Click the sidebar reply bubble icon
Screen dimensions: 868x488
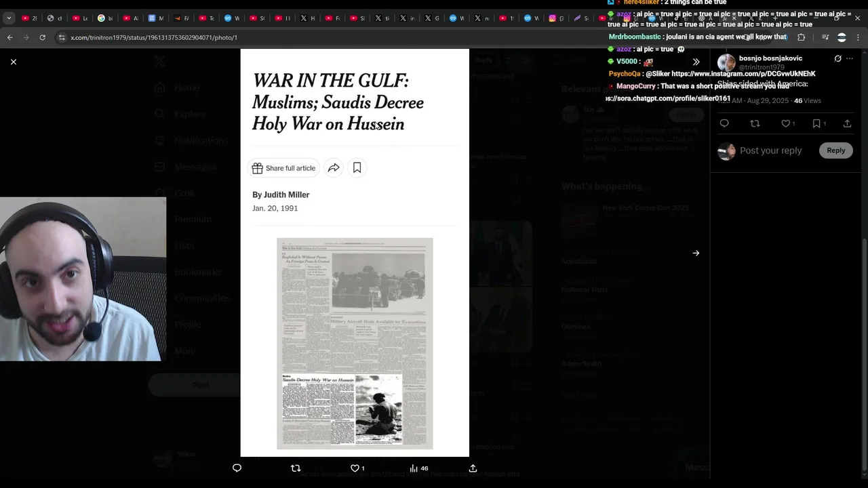point(724,123)
